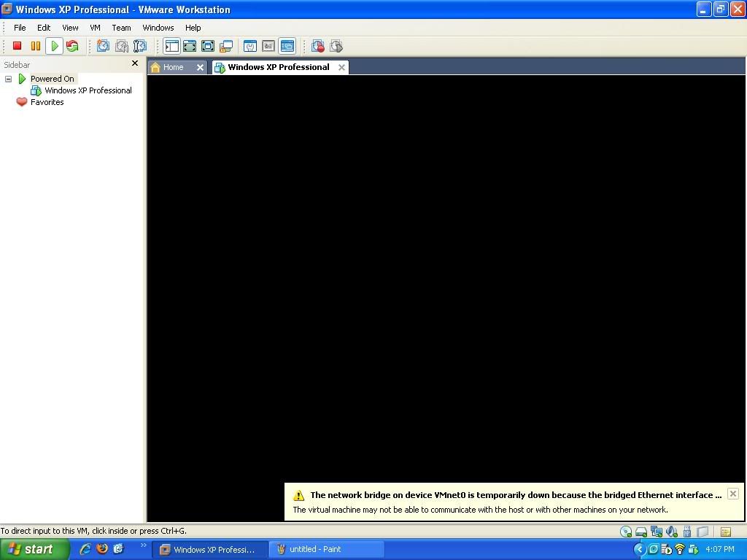Collapse the Powered On group
Screen dimensions: 747x560
pos(8,79)
